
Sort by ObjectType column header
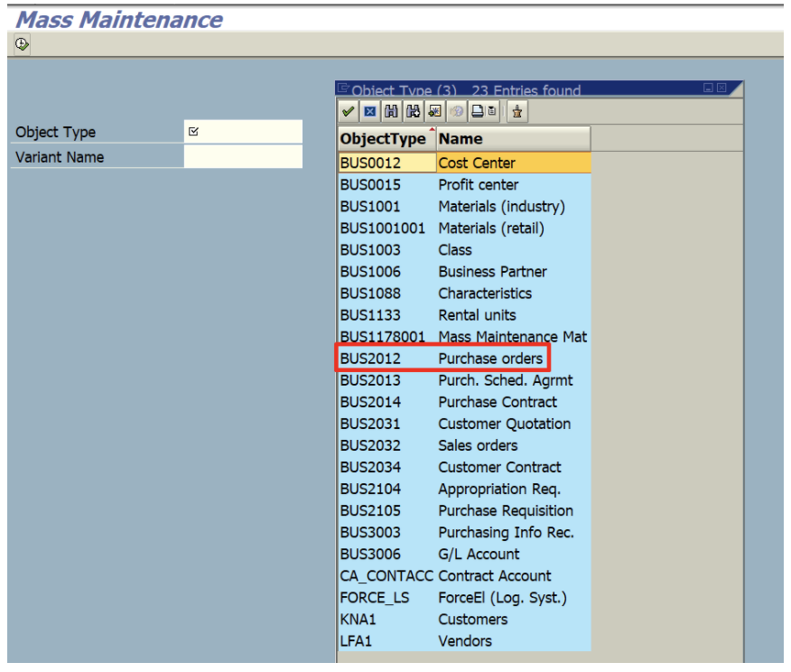383,139
